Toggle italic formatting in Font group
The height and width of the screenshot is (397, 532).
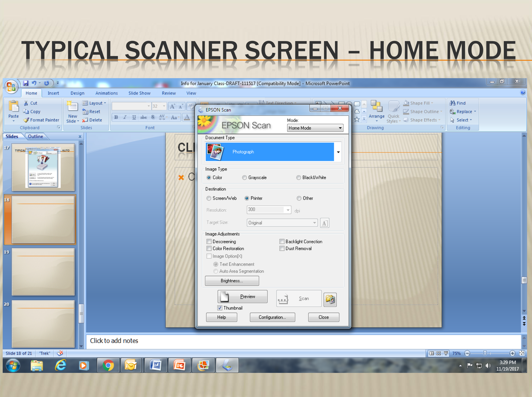pyautogui.click(x=125, y=117)
